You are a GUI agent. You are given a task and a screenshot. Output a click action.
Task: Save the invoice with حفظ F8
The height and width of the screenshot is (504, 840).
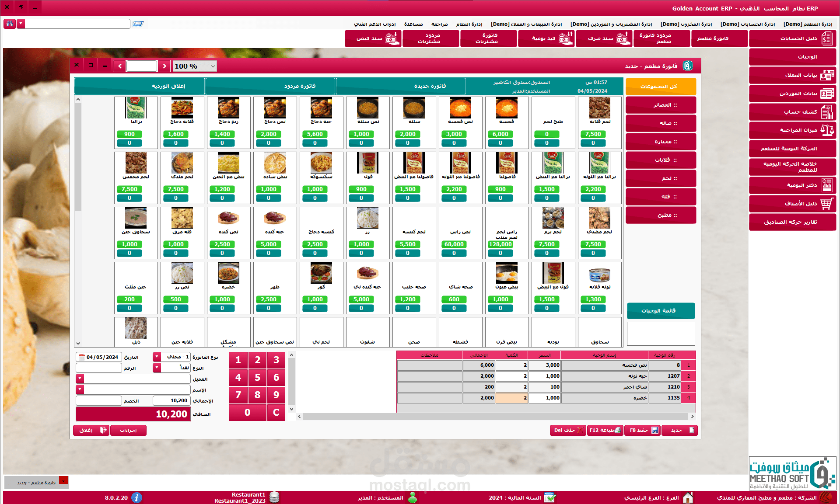click(x=642, y=430)
